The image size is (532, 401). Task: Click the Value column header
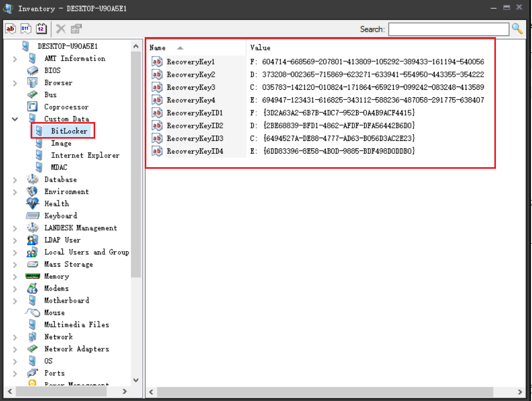260,48
